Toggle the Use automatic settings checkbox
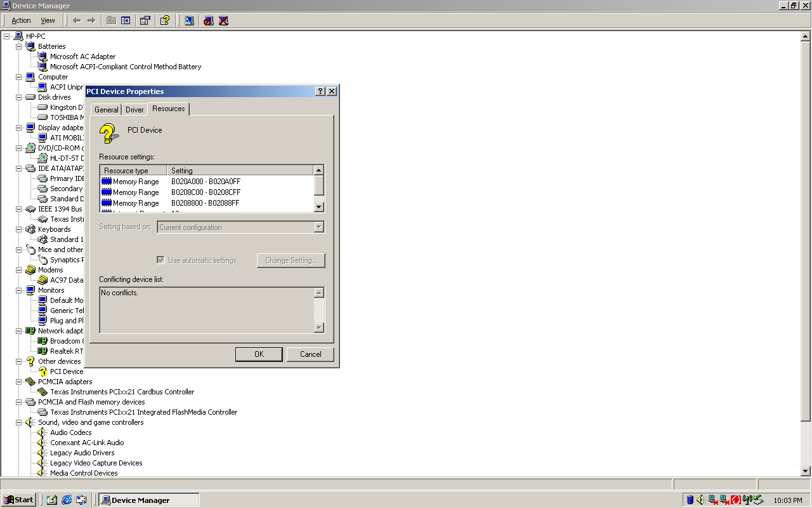This screenshot has height=508, width=812. point(160,260)
